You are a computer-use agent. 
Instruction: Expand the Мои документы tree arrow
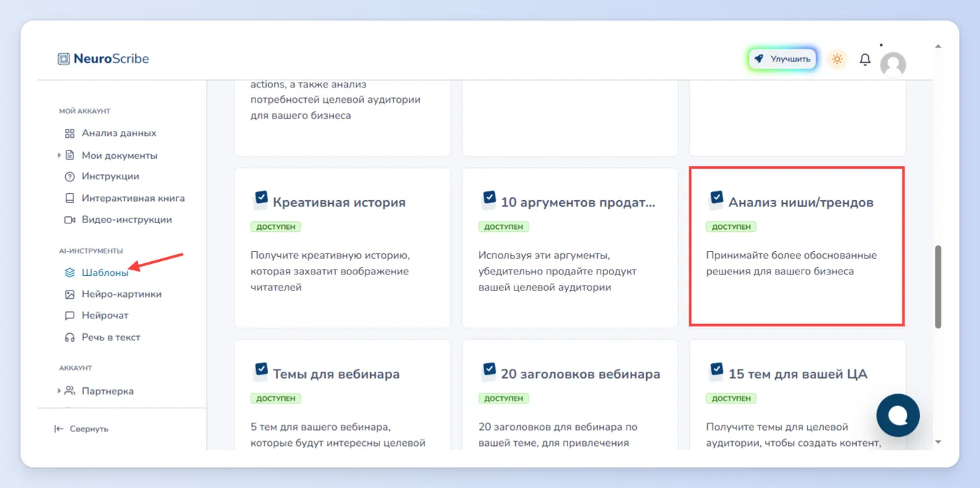click(x=59, y=155)
